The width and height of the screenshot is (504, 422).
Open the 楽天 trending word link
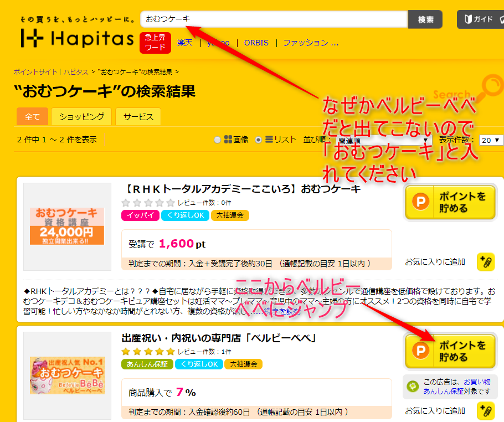coord(185,43)
